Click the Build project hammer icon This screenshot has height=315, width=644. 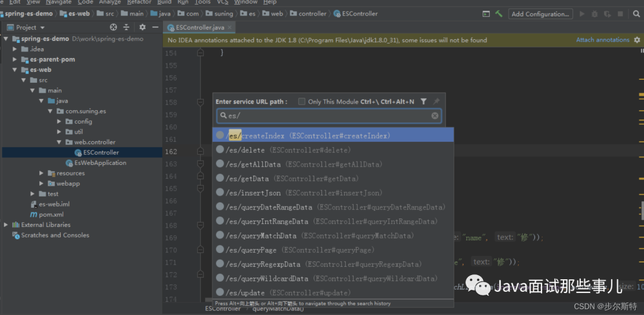[x=499, y=14]
